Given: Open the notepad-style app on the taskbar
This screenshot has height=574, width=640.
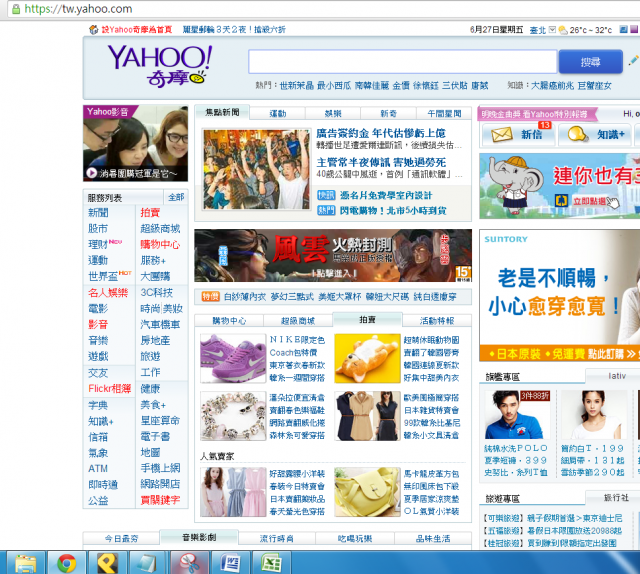Looking at the screenshot, I should tap(148, 563).
